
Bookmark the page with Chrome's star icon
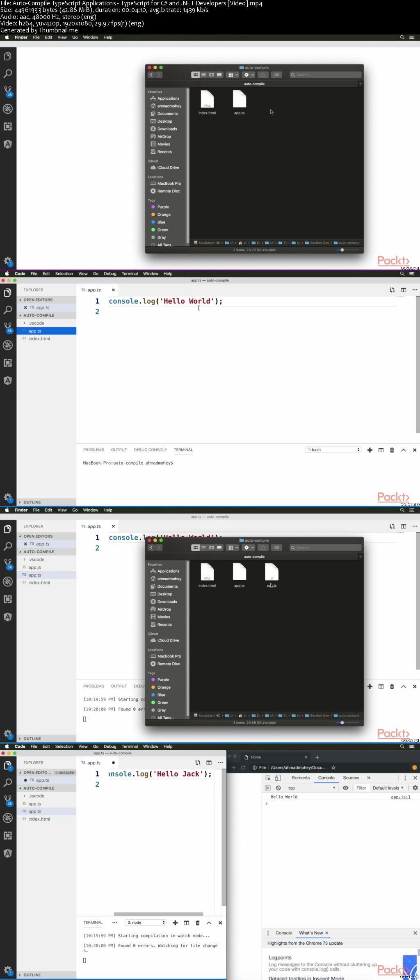click(333, 767)
